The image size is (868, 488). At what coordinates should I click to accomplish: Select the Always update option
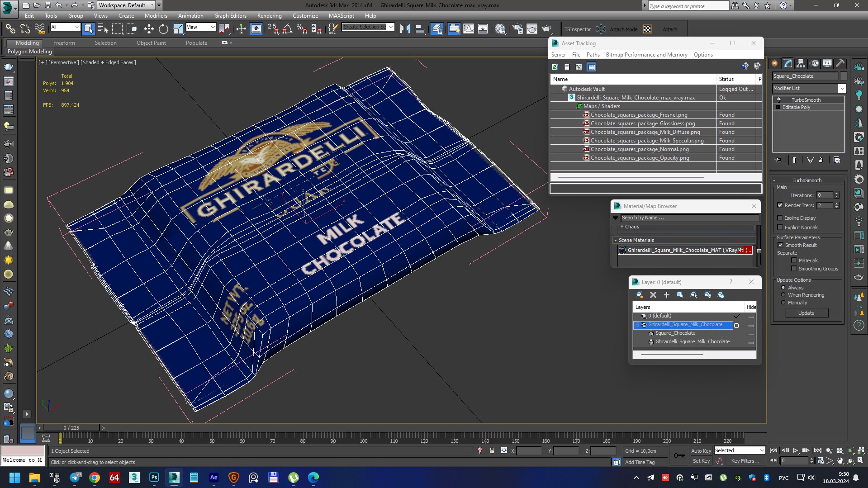783,288
